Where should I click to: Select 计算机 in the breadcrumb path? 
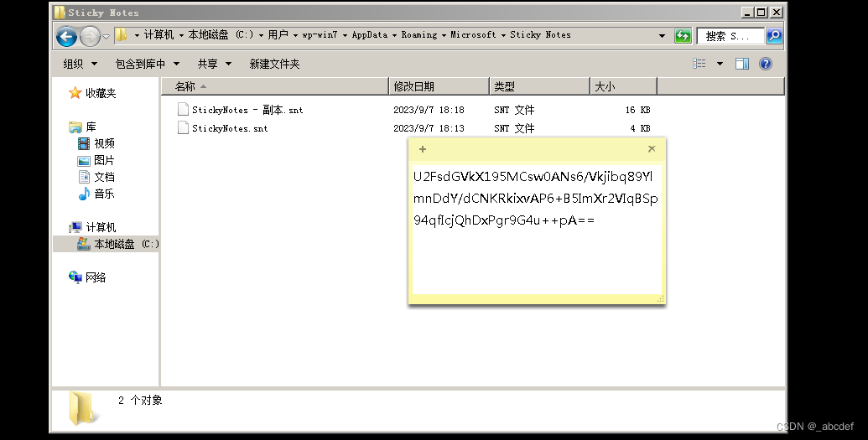coord(159,35)
